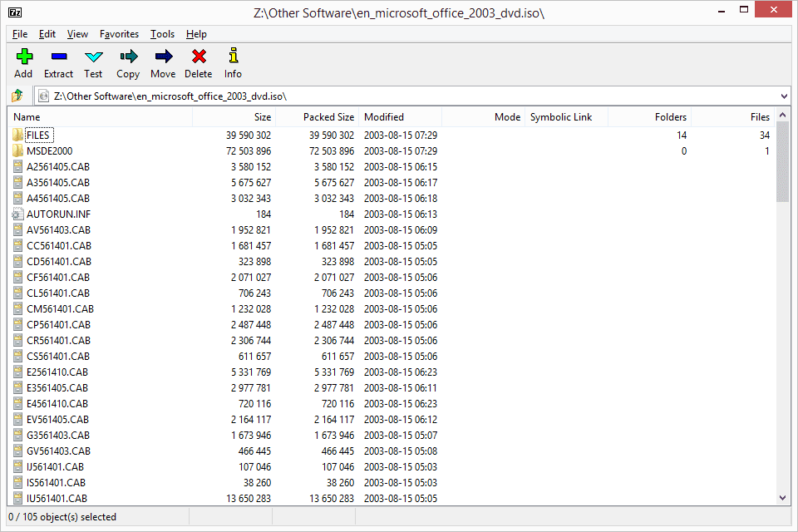Click the address bar path field

407,96
